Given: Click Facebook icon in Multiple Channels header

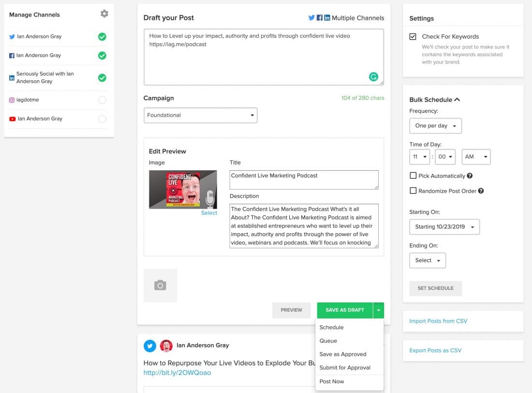Looking at the screenshot, I should (320, 17).
